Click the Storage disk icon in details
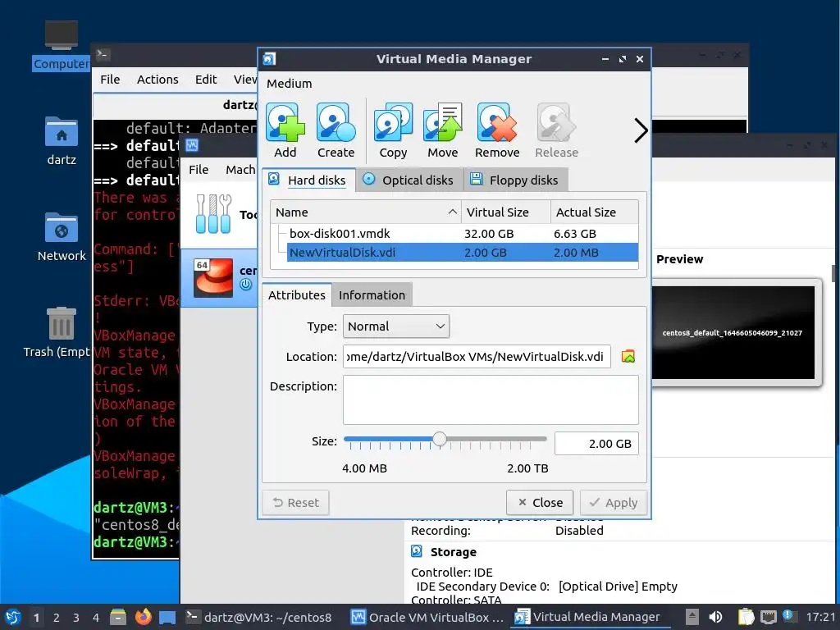The image size is (840, 630). pos(417,551)
